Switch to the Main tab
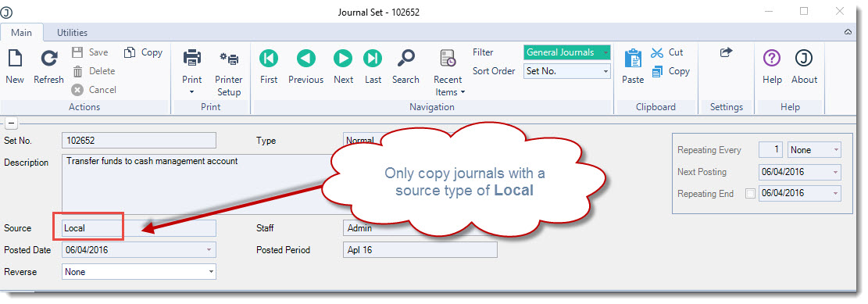The height and width of the screenshot is (304, 868). tap(22, 33)
